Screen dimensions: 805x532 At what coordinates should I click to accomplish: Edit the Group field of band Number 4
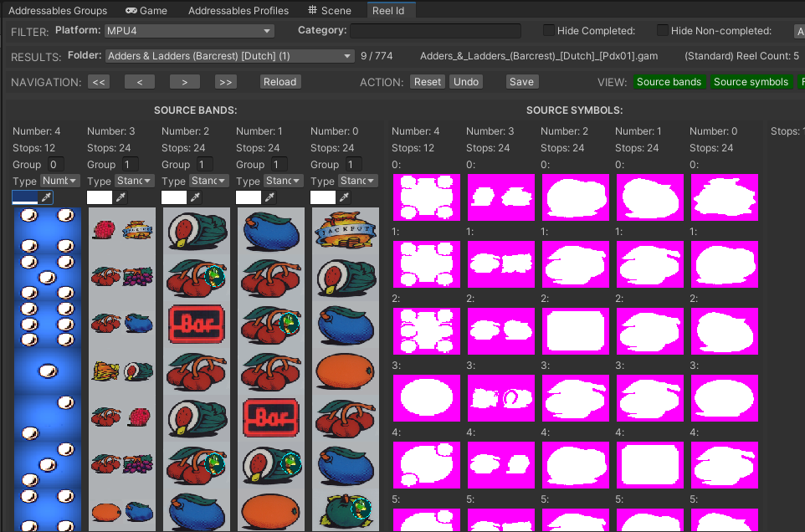(55, 165)
